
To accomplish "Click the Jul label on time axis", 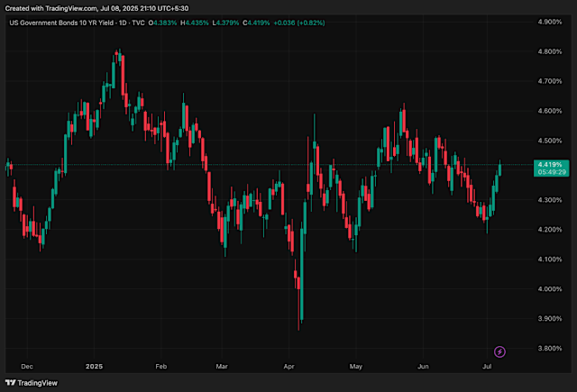I will [x=487, y=366].
